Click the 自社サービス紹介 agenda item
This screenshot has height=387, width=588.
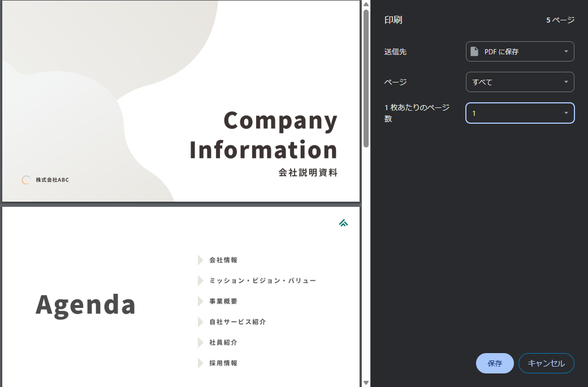point(237,322)
